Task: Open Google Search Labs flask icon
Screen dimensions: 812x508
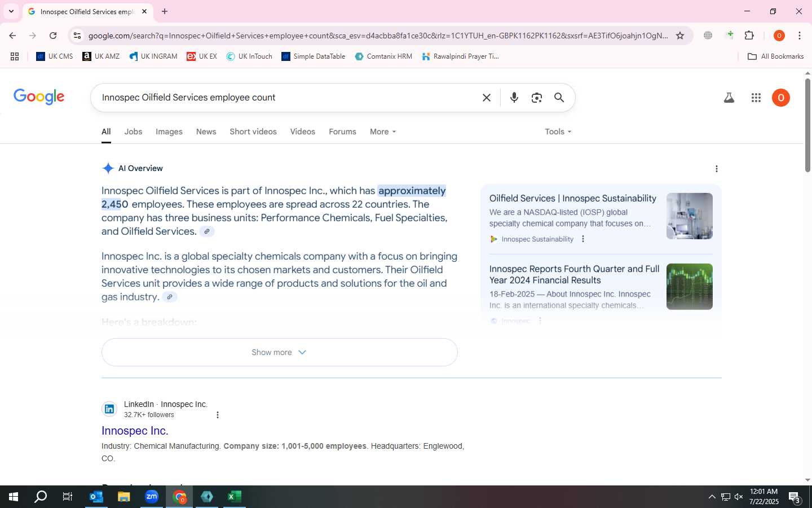Action: (x=729, y=98)
